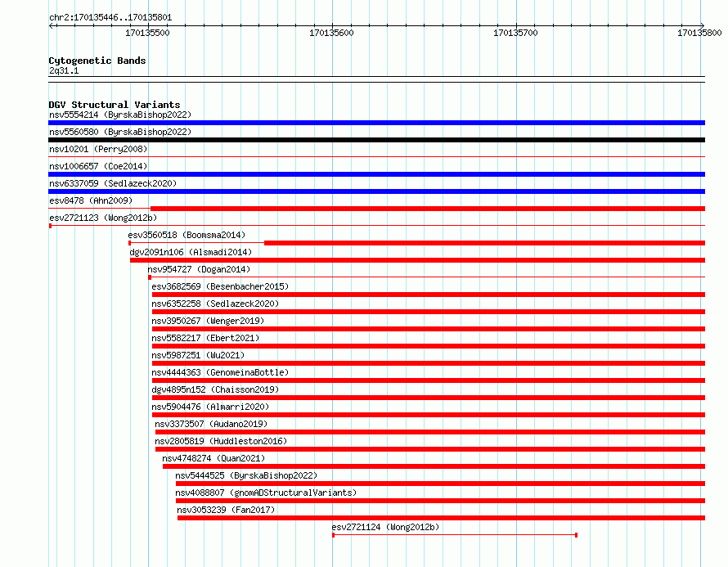The height and width of the screenshot is (567, 728).
Task: Click the black bar under nsv5560580
Action: click(x=376, y=140)
